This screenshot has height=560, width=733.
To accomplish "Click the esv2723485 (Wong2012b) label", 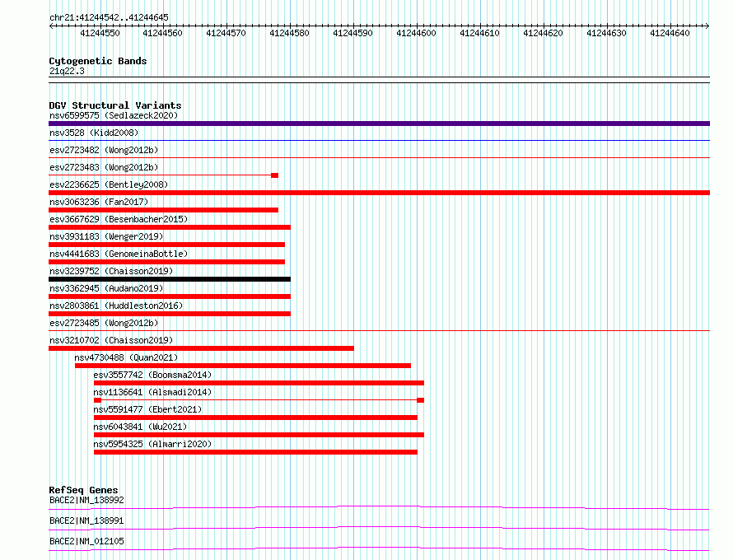I will coord(104,323).
